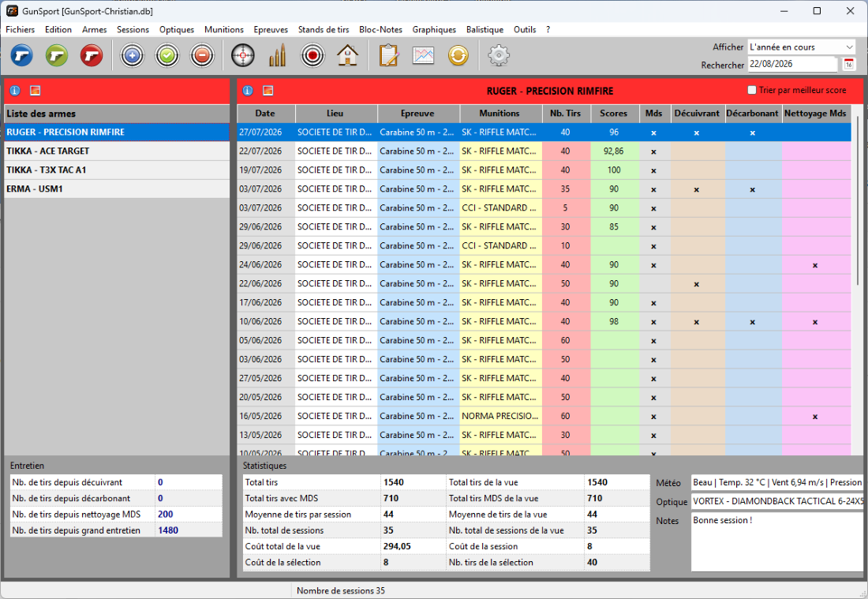Open the Balistique menu
868x599 pixels.
coord(485,29)
